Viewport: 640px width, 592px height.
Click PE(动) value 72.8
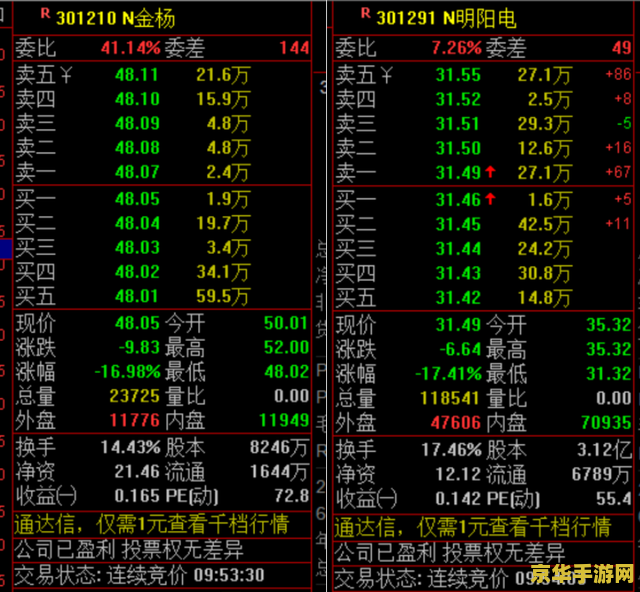291,496
